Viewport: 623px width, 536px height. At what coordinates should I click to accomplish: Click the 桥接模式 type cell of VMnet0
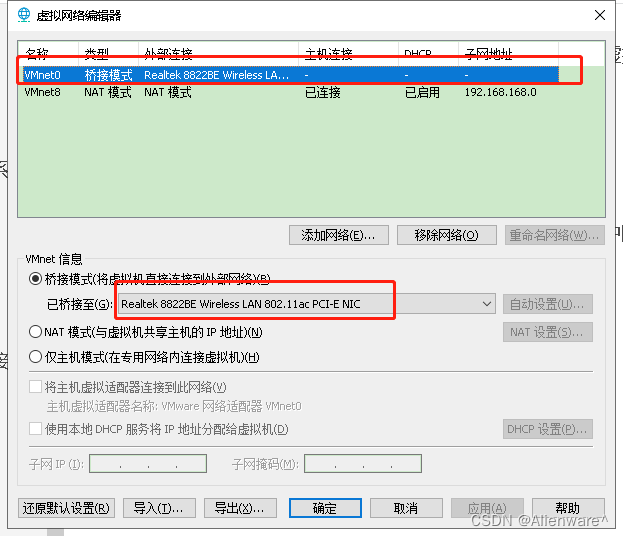coord(108,75)
